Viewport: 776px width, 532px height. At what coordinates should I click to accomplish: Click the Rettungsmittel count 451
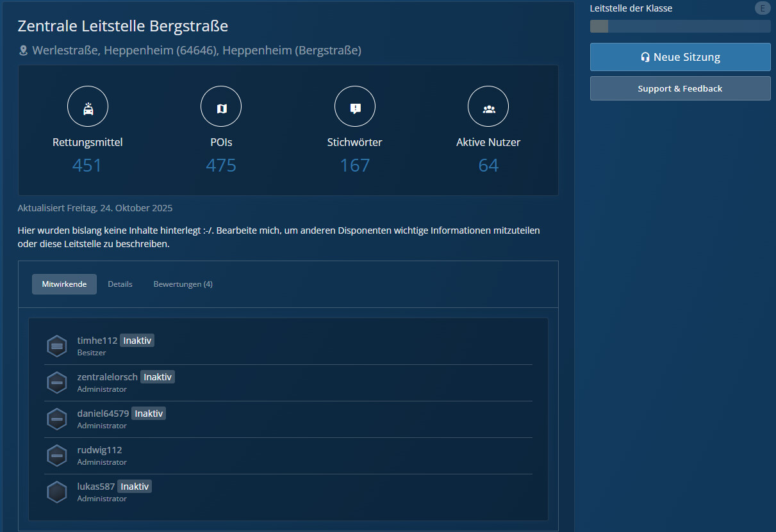[x=87, y=165]
